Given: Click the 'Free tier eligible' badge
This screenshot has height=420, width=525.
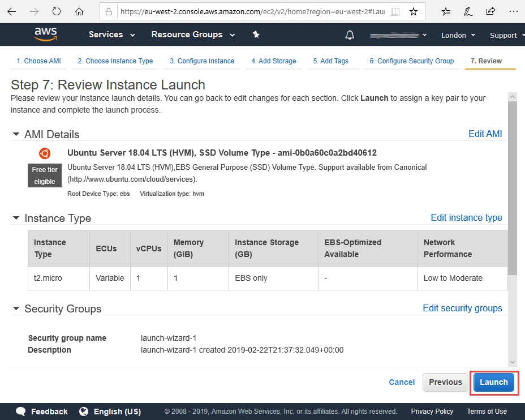Looking at the screenshot, I should [x=45, y=175].
